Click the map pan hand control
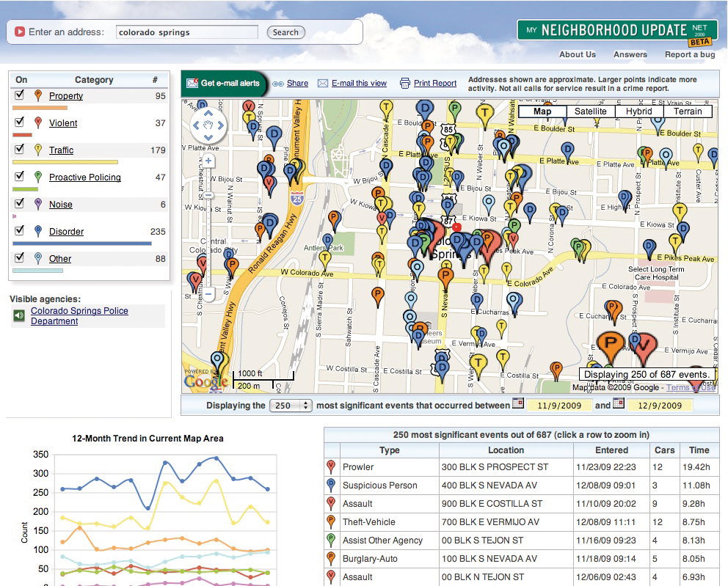This screenshot has width=728, height=586. click(x=208, y=125)
